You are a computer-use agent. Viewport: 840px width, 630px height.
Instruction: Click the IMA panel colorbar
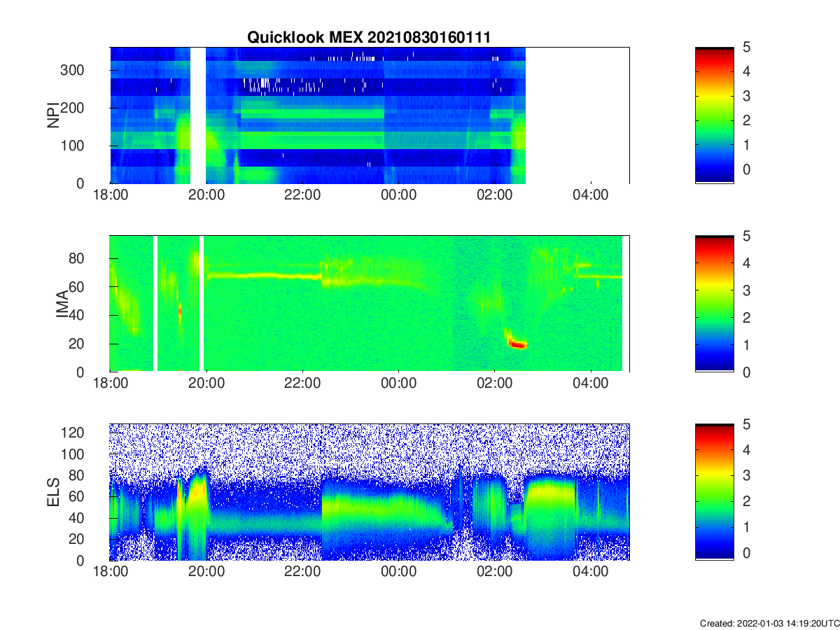click(714, 304)
